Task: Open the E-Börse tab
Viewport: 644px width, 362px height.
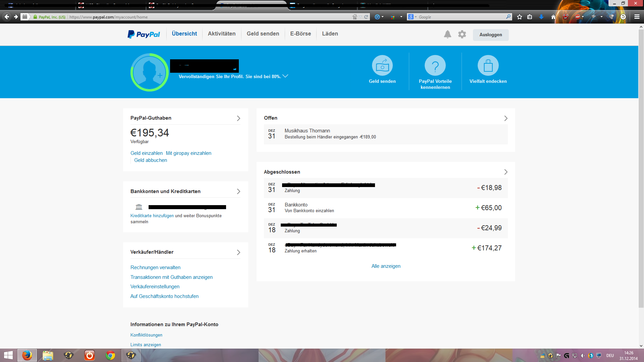Action: [301, 34]
